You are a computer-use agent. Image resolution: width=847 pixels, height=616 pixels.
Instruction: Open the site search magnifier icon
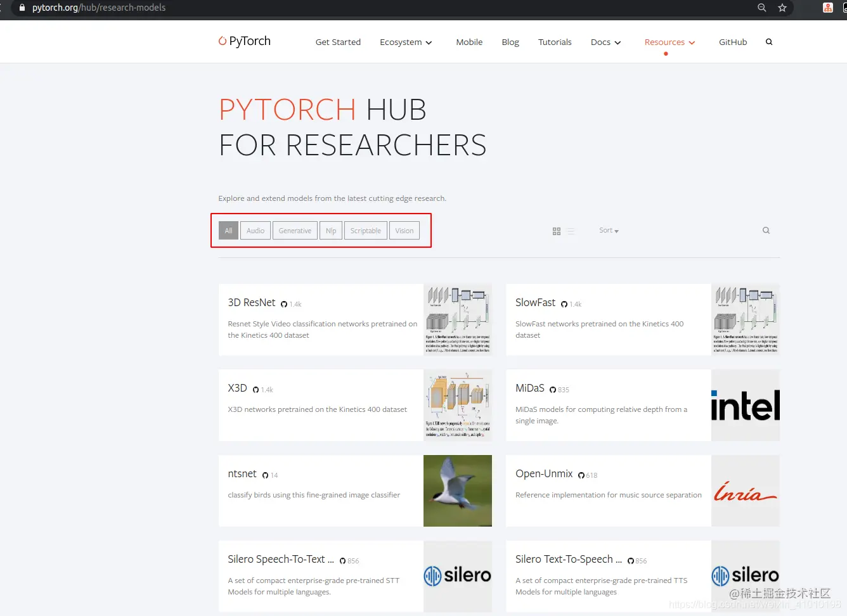(769, 42)
